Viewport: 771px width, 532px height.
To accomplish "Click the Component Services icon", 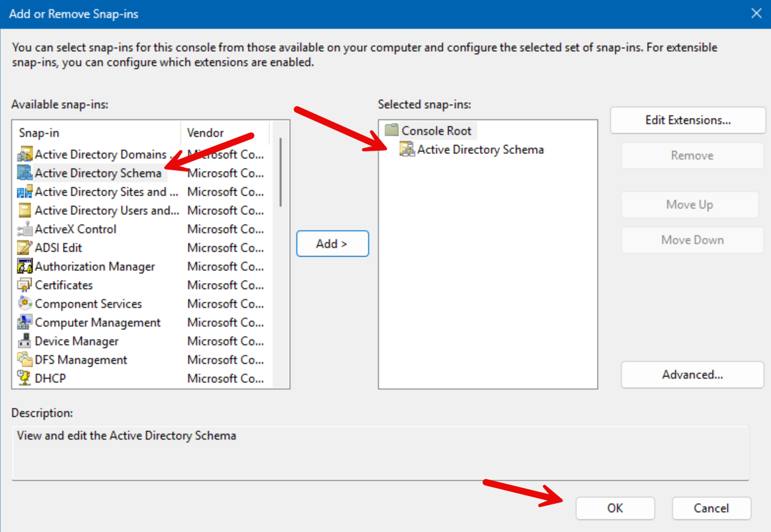I will pyautogui.click(x=25, y=303).
